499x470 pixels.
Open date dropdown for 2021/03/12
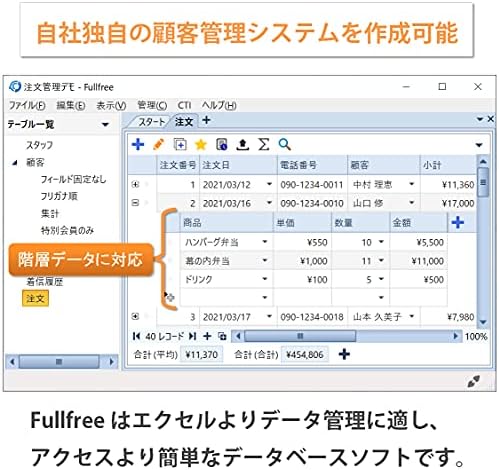click(x=269, y=184)
